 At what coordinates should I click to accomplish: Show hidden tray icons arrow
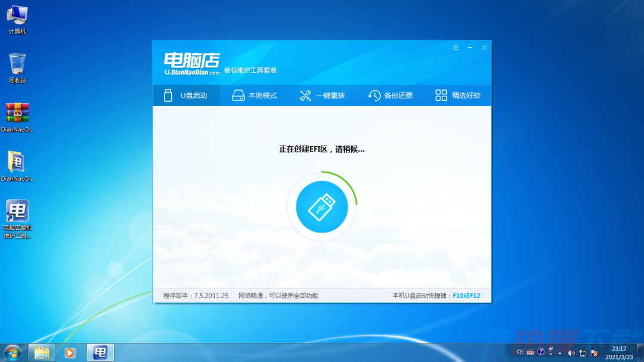[x=560, y=353]
